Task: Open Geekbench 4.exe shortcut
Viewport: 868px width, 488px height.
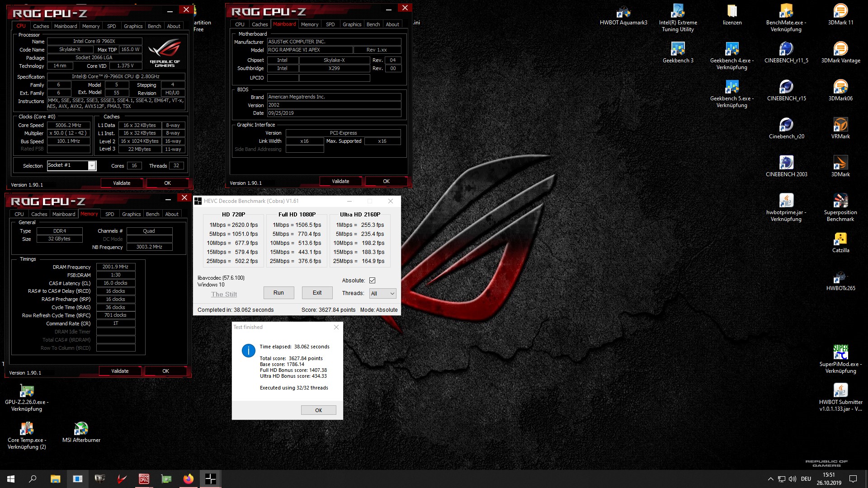Action: click(x=732, y=56)
